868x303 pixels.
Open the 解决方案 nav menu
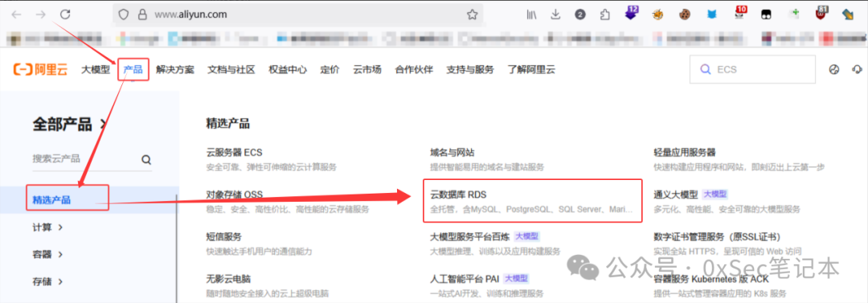click(175, 70)
